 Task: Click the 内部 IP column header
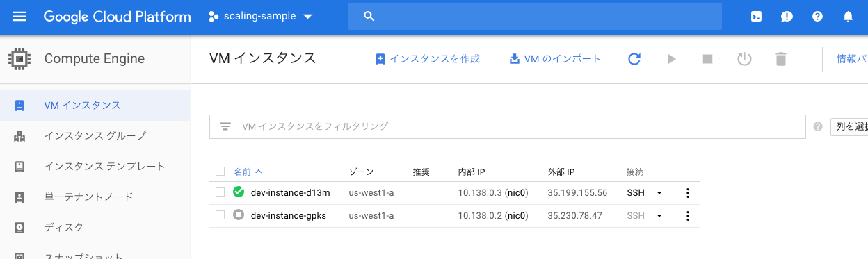tap(472, 172)
